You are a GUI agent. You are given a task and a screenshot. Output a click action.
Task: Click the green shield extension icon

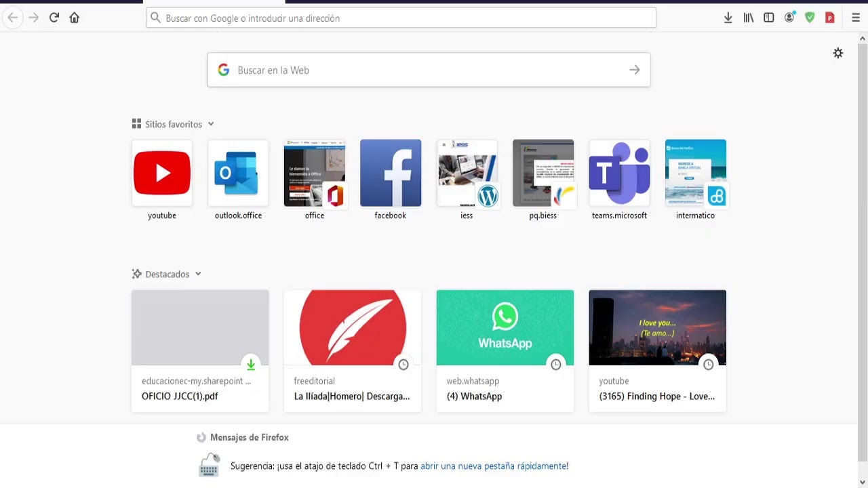810,18
